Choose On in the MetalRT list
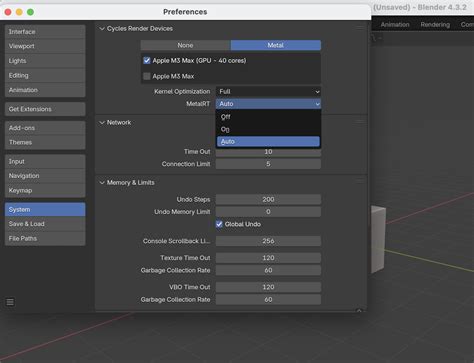This screenshot has width=474, height=363. point(268,129)
